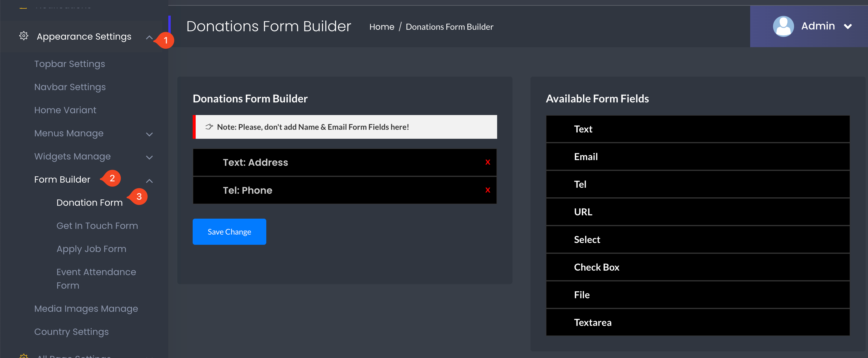Select the Textarea available form field
The width and height of the screenshot is (868, 358).
click(x=698, y=322)
